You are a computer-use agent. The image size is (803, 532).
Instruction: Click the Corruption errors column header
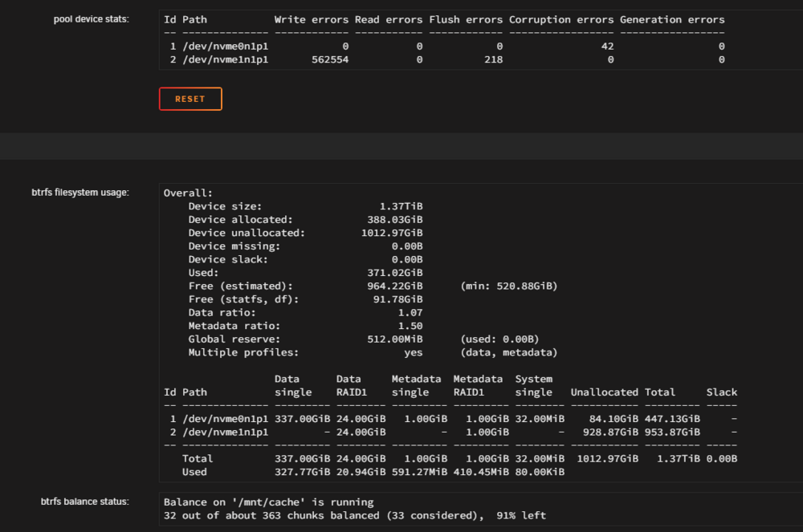coord(561,19)
